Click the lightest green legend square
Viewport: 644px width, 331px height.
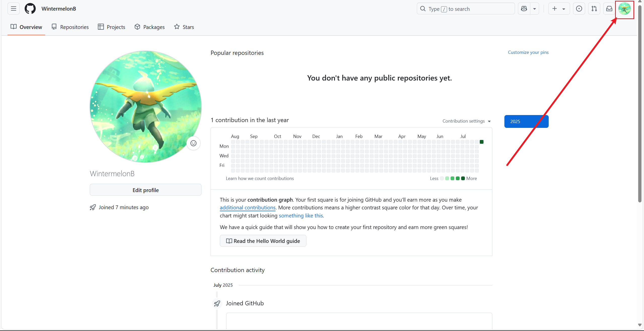[x=447, y=178]
